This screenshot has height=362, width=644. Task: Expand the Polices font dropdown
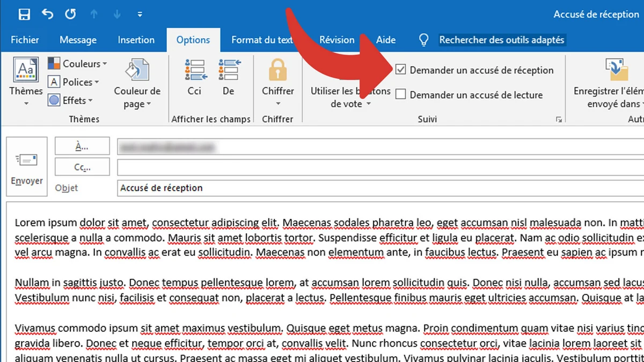coord(74,82)
